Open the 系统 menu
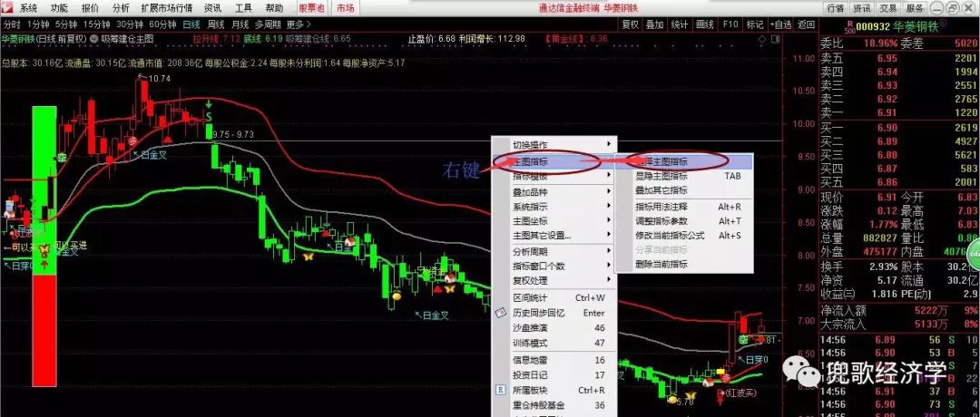The width and height of the screenshot is (980, 417). click(29, 8)
